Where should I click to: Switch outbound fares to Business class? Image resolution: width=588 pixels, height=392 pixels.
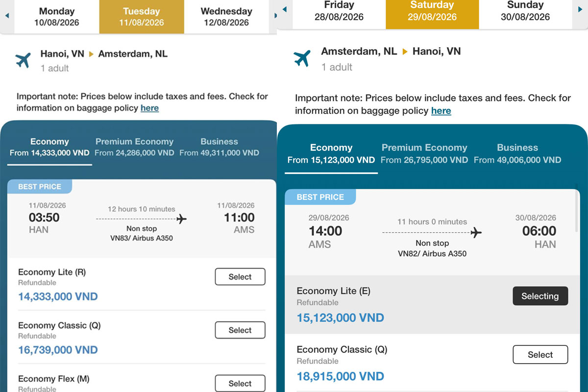pyautogui.click(x=219, y=147)
